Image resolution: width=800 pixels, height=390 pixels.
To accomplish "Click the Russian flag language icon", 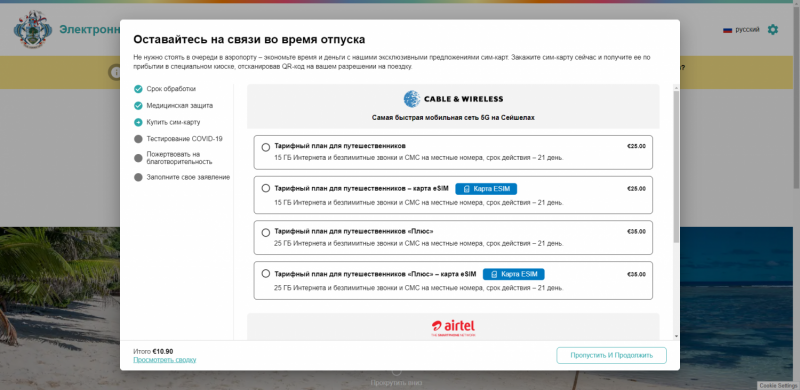I will [728, 30].
